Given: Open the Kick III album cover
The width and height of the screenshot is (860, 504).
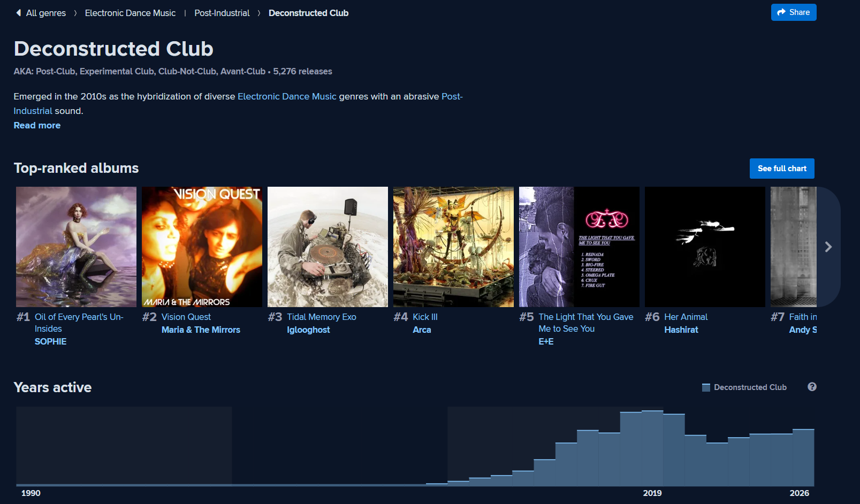Looking at the screenshot, I should coord(453,247).
